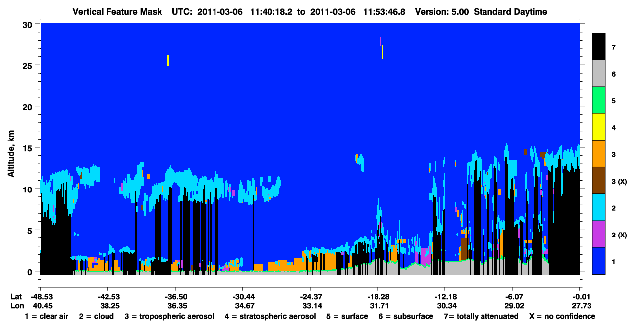Click latitude value -30.44
Viewport: 644px width, 330px height.
pyautogui.click(x=242, y=296)
